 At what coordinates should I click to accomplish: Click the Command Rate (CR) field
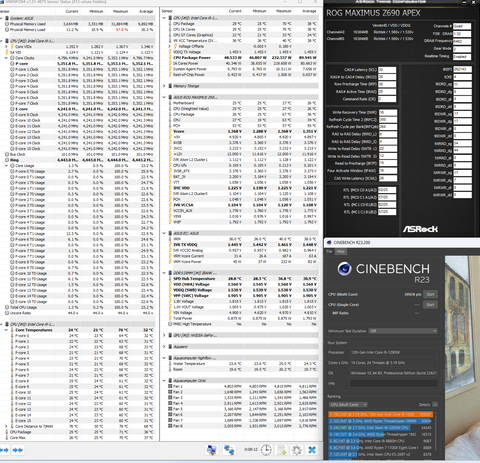coord(387,99)
